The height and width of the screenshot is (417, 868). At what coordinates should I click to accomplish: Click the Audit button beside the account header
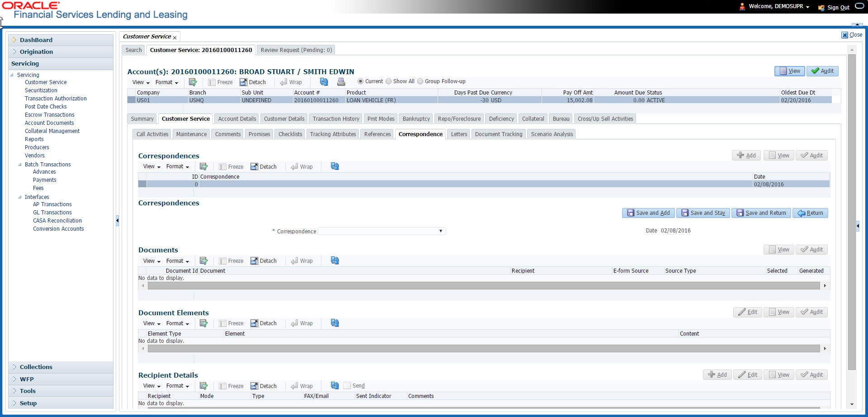point(822,71)
